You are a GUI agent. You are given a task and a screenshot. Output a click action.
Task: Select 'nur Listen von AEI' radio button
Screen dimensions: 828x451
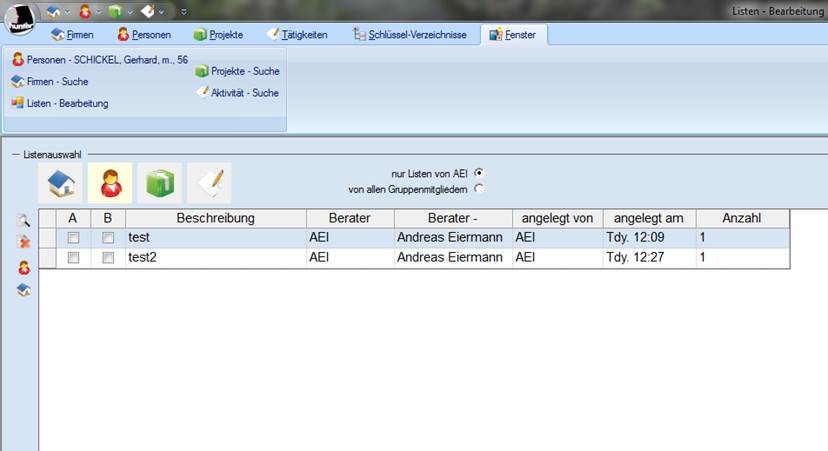[x=480, y=172]
